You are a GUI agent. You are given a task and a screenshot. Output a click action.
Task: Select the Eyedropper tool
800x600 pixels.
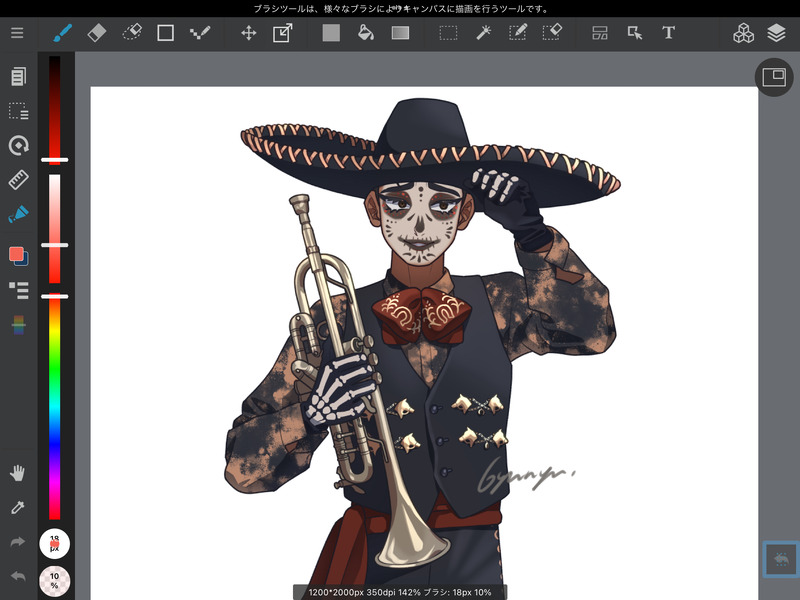pos(17,507)
